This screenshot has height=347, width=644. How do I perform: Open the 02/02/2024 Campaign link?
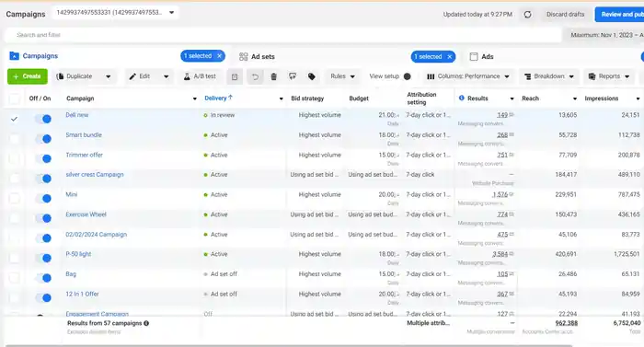coord(96,235)
